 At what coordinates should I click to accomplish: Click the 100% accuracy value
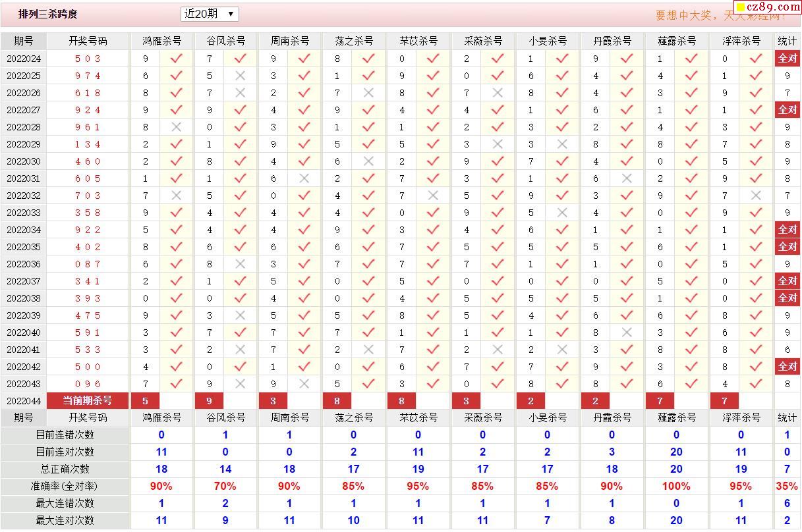pos(676,487)
